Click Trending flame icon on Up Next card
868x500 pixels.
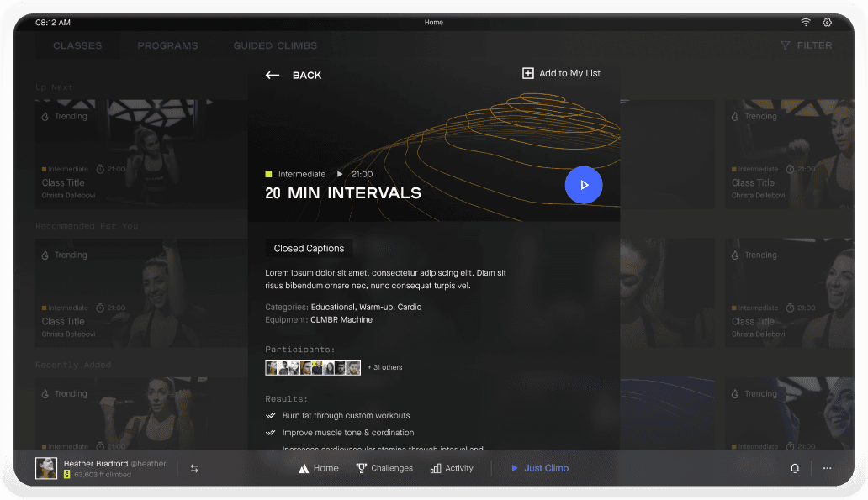[45, 116]
